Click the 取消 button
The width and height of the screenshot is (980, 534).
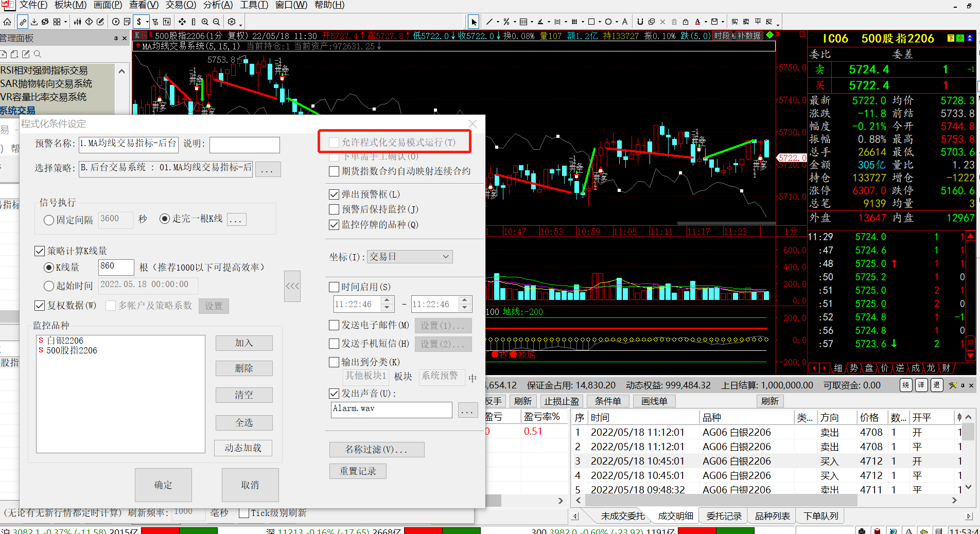[250, 485]
